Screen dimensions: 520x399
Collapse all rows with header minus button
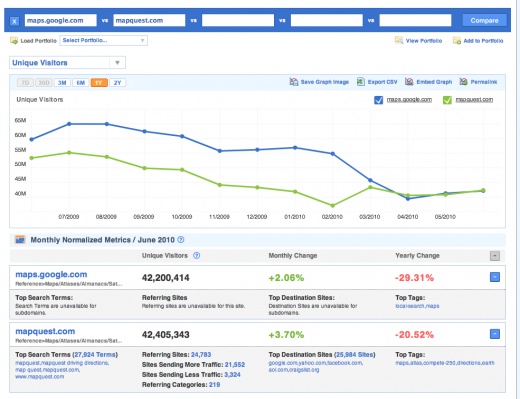tap(495, 256)
